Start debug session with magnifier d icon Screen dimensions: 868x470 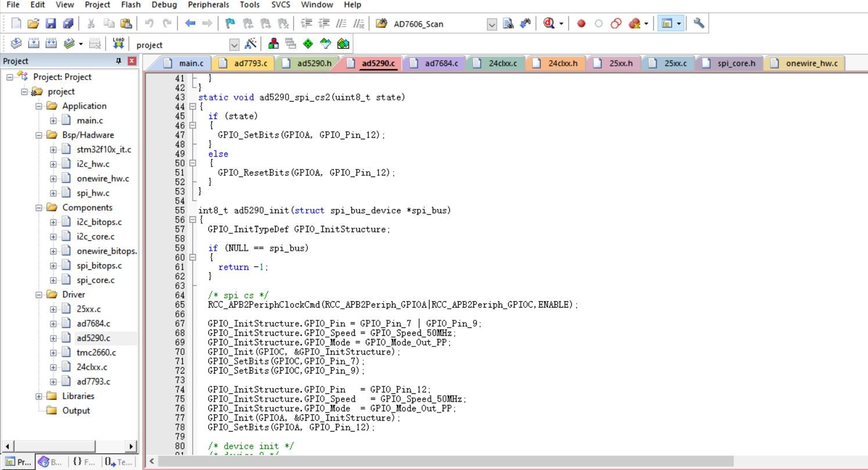point(549,23)
